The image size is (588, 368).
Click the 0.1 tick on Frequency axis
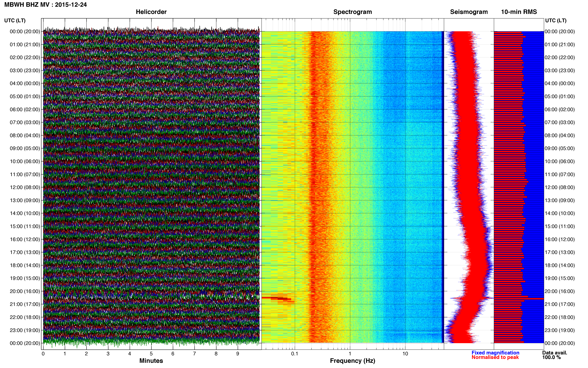coord(295,354)
